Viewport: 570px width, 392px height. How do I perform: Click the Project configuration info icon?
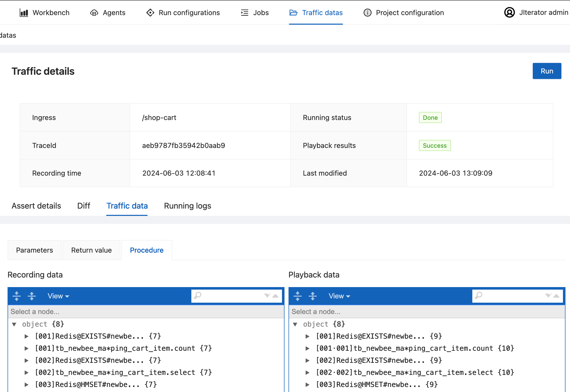coord(368,13)
